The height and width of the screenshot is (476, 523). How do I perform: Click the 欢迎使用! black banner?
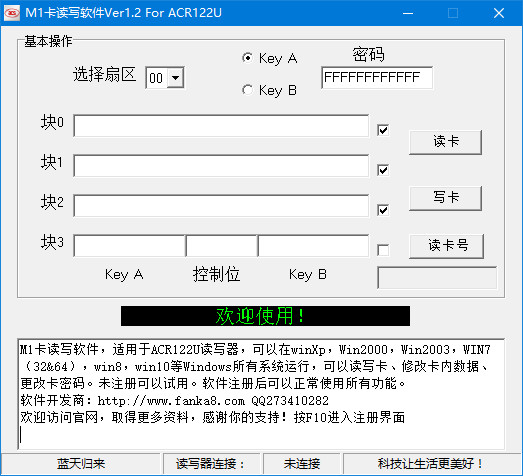266,316
